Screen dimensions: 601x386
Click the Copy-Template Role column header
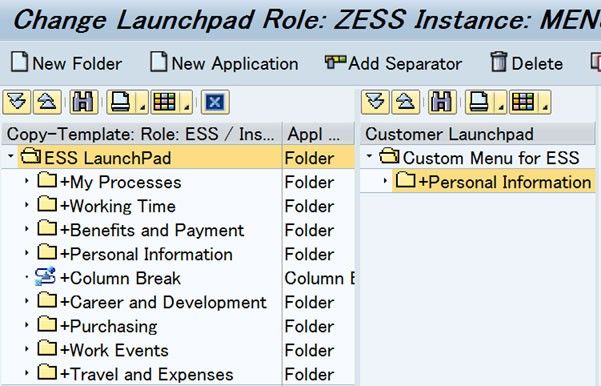pyautogui.click(x=141, y=134)
